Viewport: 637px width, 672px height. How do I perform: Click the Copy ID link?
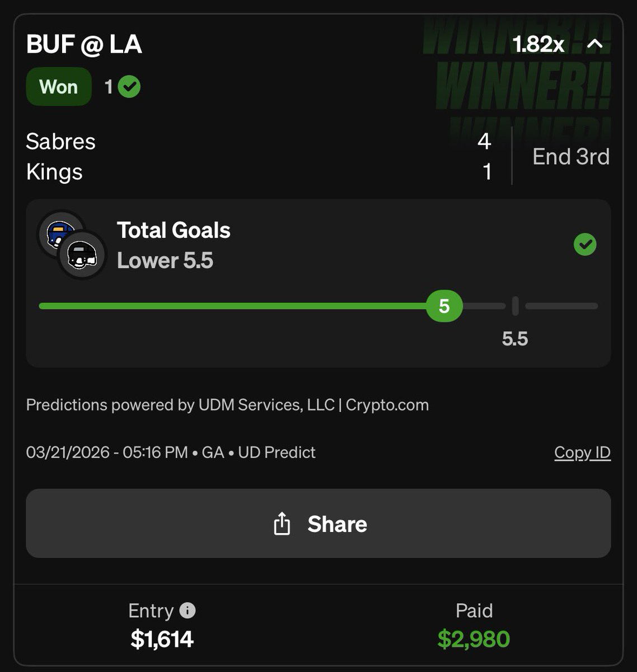[x=582, y=452]
